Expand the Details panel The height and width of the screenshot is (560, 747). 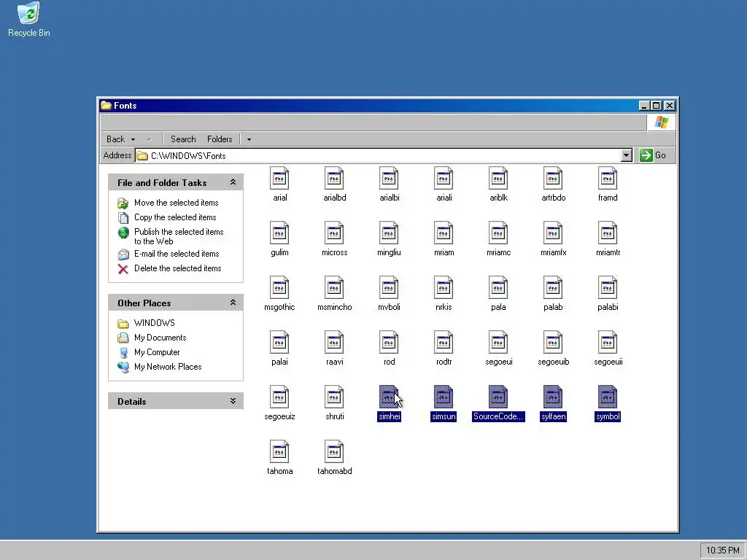(233, 401)
